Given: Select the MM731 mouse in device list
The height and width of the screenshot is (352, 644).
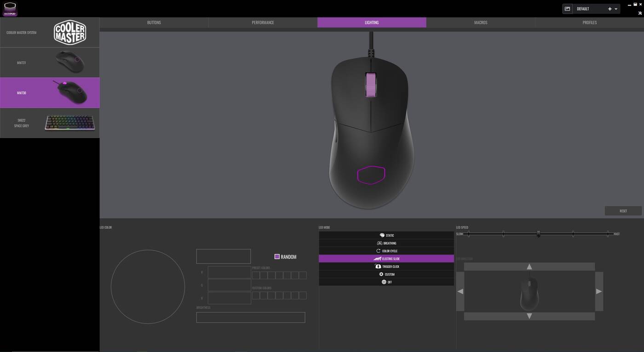Looking at the screenshot, I should click(x=50, y=62).
